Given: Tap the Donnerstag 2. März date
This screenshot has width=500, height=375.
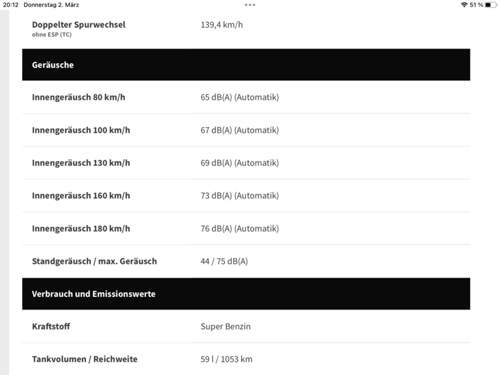Looking at the screenshot, I should (51, 5).
